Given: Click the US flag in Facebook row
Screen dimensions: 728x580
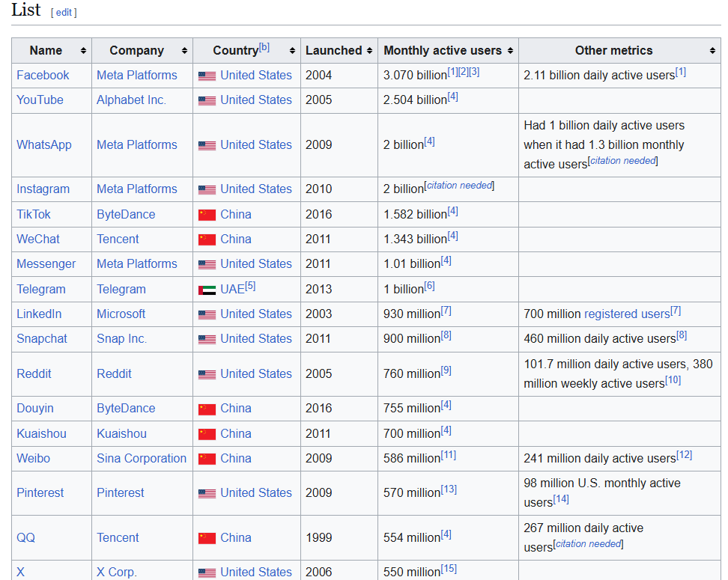Looking at the screenshot, I should 207,76.
